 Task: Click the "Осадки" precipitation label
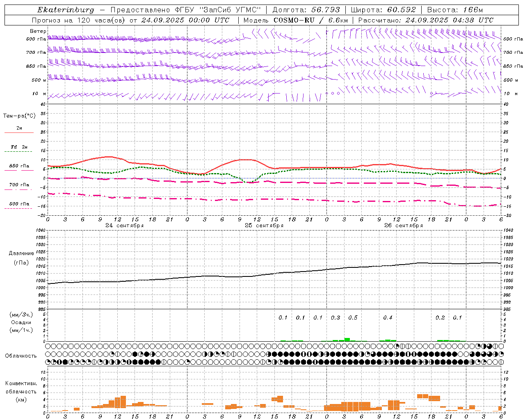pos(21,322)
